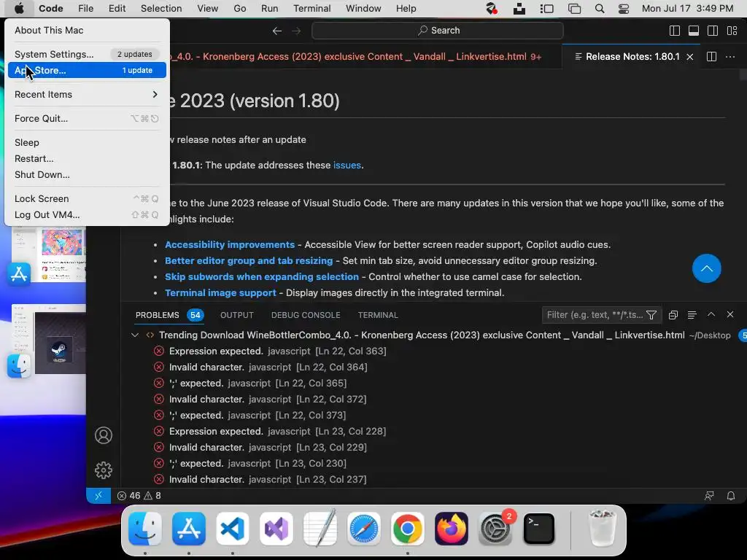The width and height of the screenshot is (747, 560).
Task: Open System Settings from the Dock
Action: [495, 529]
